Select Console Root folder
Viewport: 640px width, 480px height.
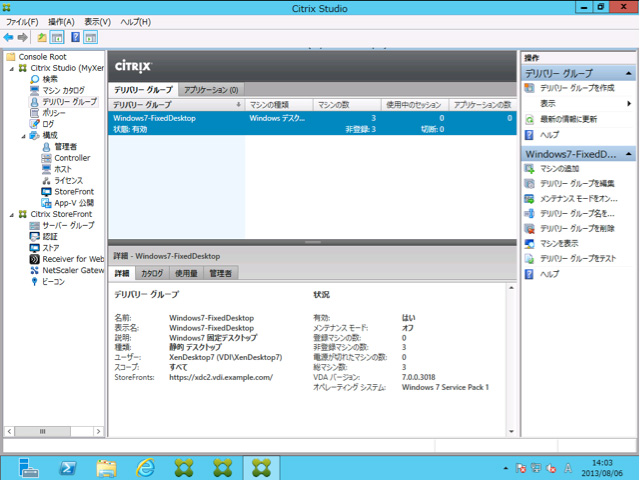(x=42, y=57)
